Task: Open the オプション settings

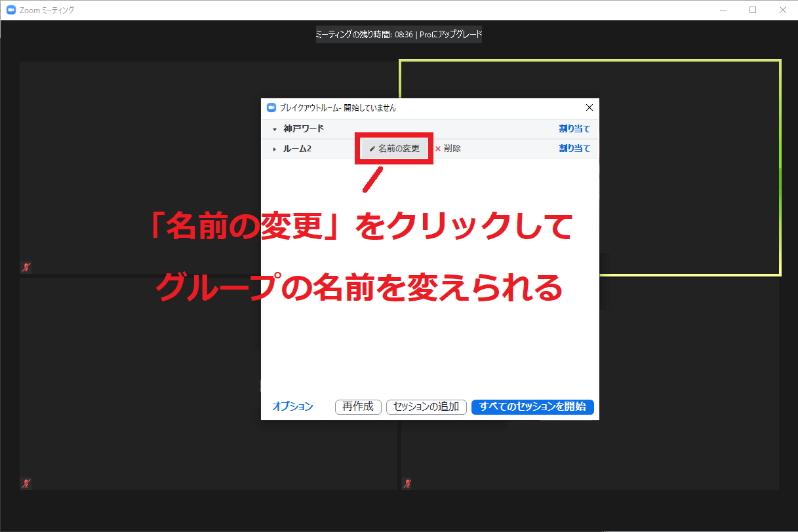Action: (292, 407)
